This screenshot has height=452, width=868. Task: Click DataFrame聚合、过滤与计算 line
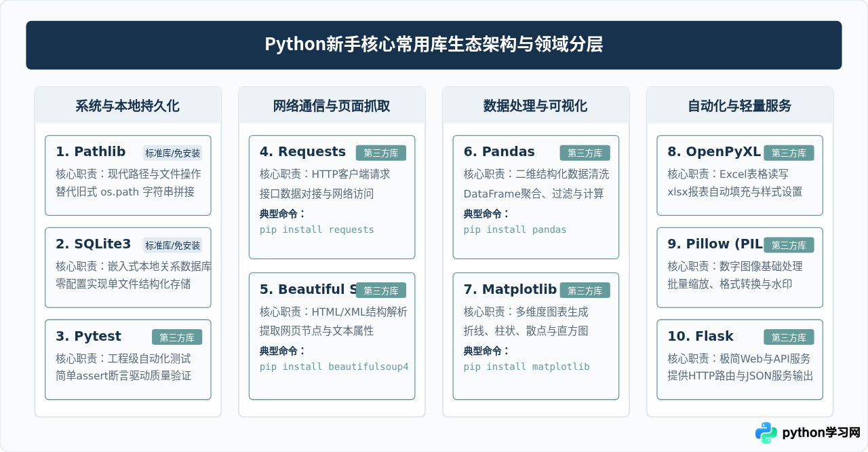point(534,194)
